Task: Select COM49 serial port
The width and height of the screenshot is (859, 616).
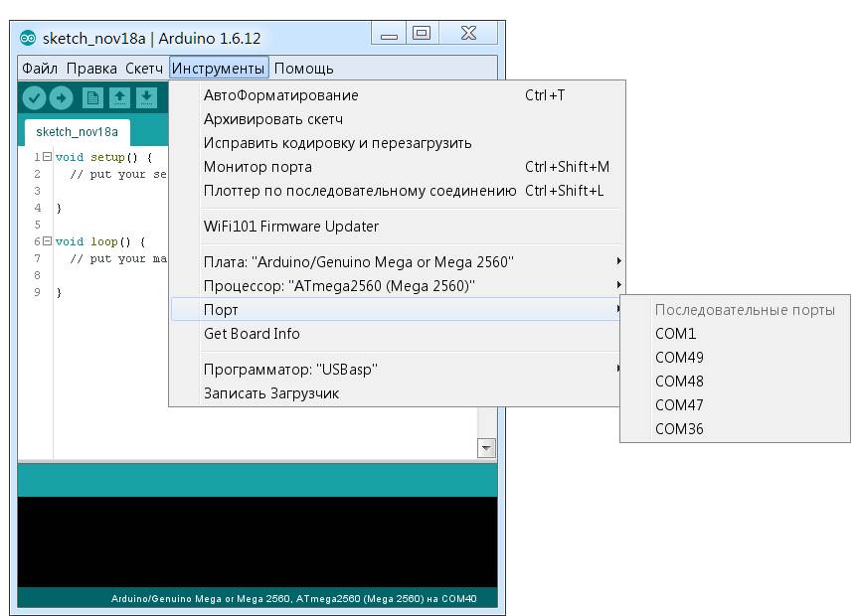Action: click(x=680, y=358)
